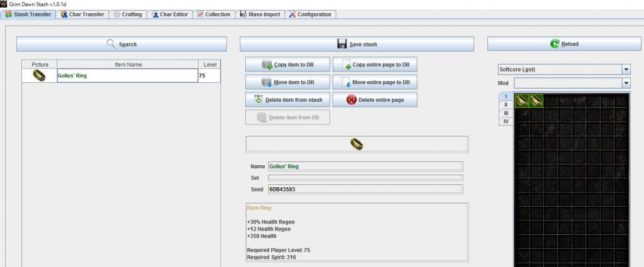The image size is (644, 267).
Task: Click the Rare Ring description text
Action: click(258, 208)
